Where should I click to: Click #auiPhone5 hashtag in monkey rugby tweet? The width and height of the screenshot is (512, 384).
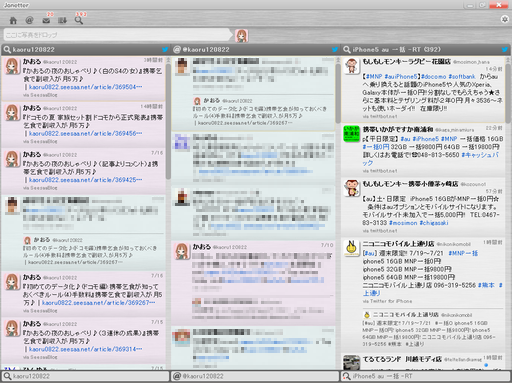click(401, 77)
